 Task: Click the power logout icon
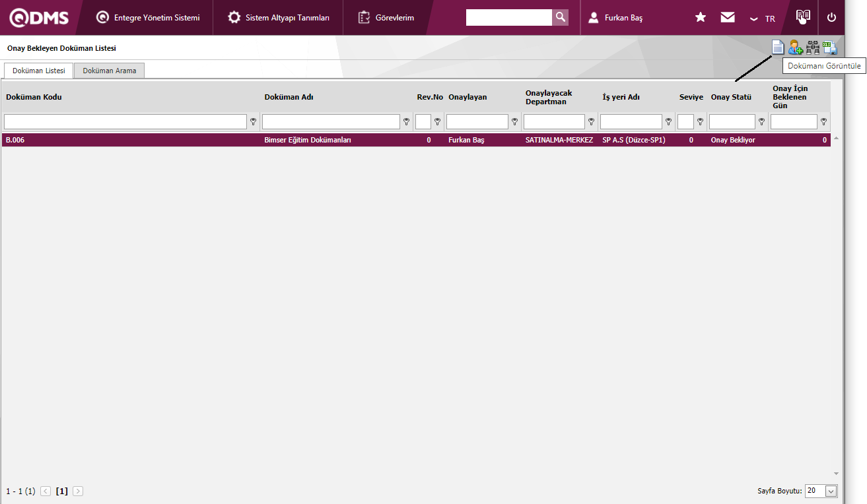click(x=831, y=18)
